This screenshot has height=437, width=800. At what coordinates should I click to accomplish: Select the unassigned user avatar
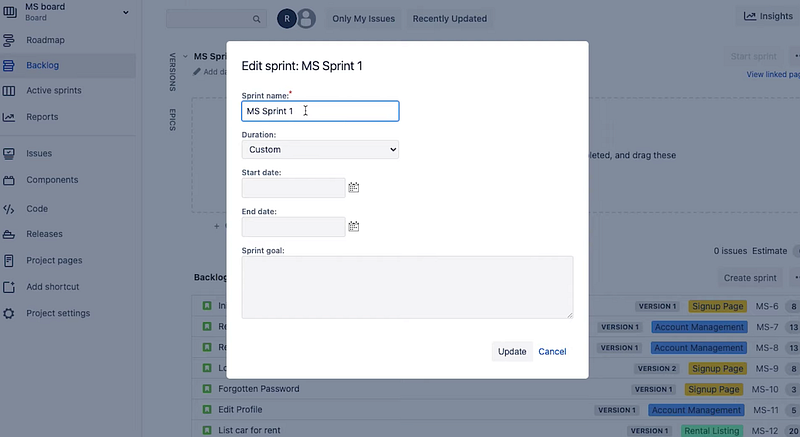306,19
